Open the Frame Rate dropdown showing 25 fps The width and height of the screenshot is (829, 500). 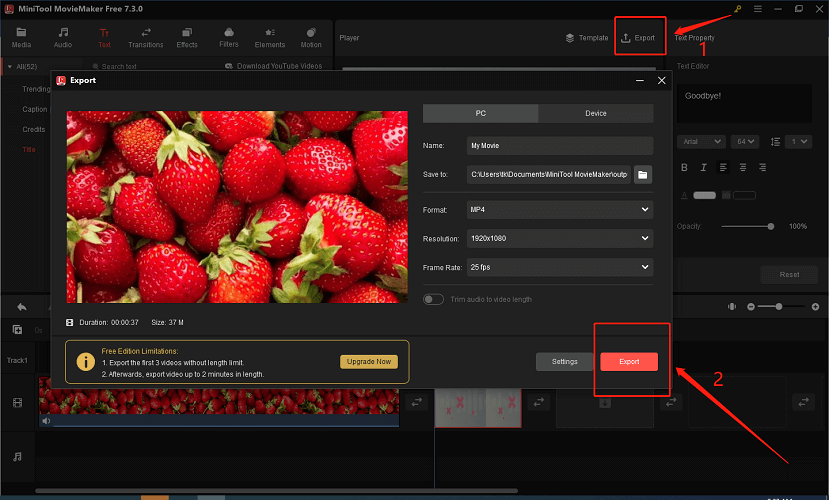tap(560, 267)
